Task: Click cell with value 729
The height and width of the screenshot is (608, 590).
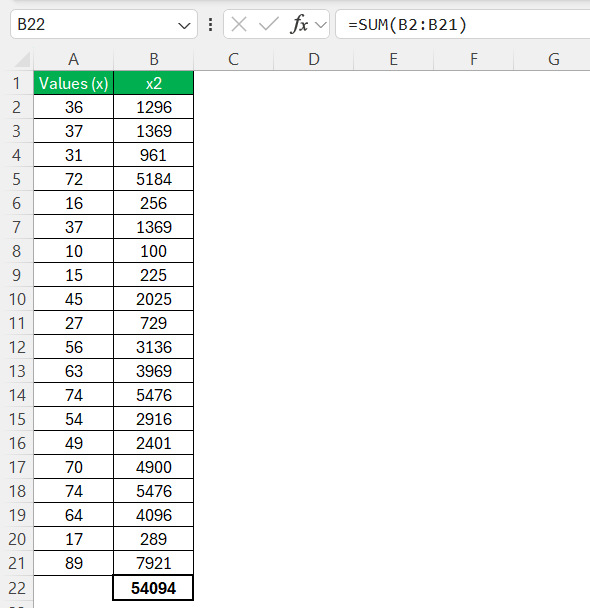Action: pos(154,323)
